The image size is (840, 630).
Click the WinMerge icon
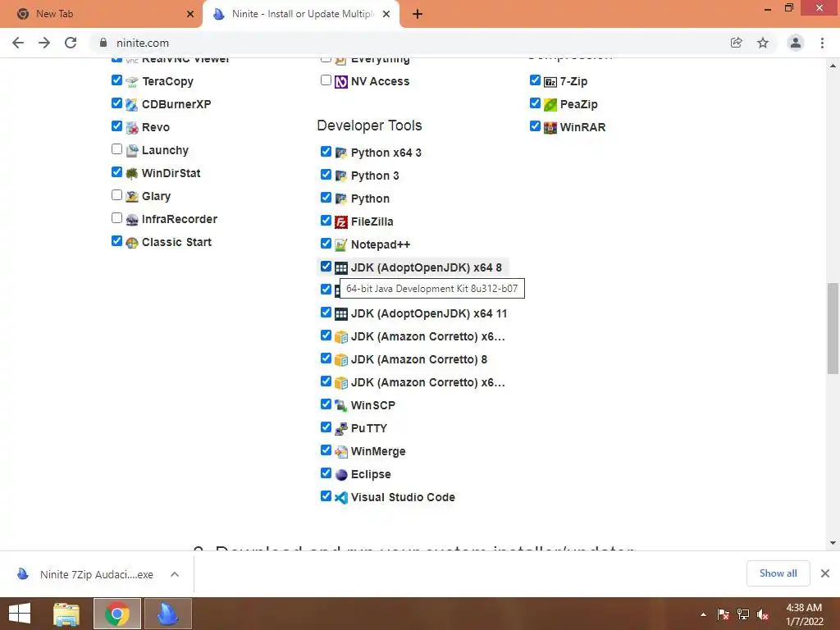coord(341,452)
